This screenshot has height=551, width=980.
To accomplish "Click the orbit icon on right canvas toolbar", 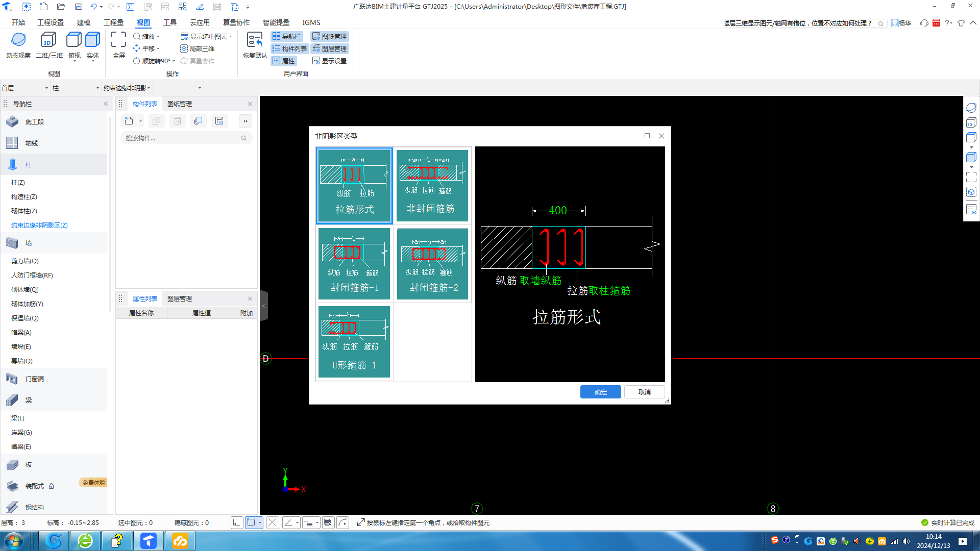I will coord(971,108).
